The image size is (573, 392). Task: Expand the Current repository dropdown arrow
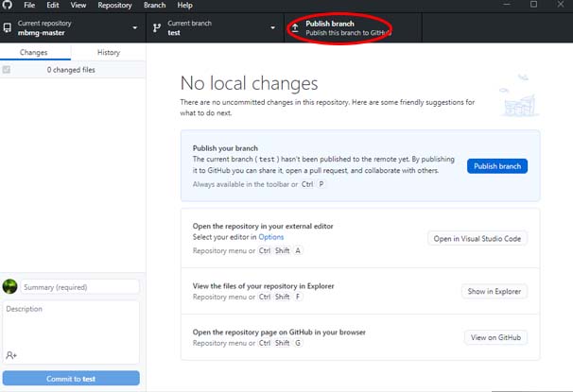tap(135, 27)
